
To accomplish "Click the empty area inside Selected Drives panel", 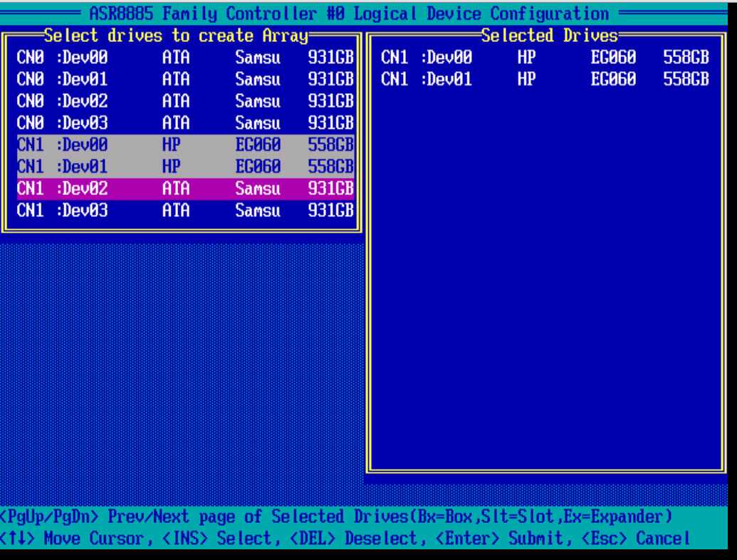I will point(544,285).
